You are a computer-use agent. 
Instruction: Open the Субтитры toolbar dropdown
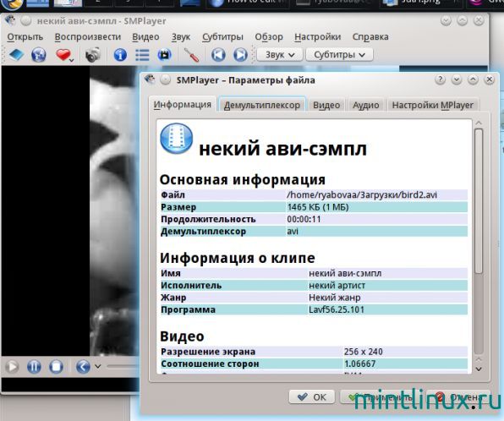(339, 55)
